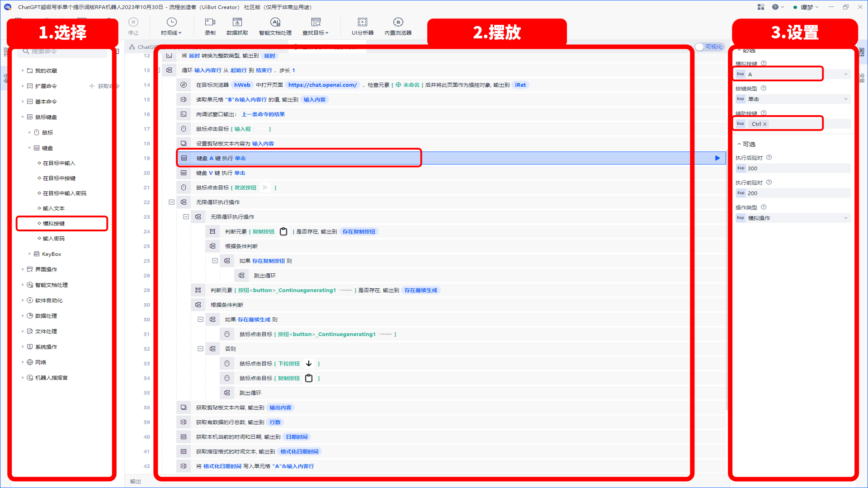
Task: Toggle the Exp button beside 模拟操作
Action: pos(741,218)
